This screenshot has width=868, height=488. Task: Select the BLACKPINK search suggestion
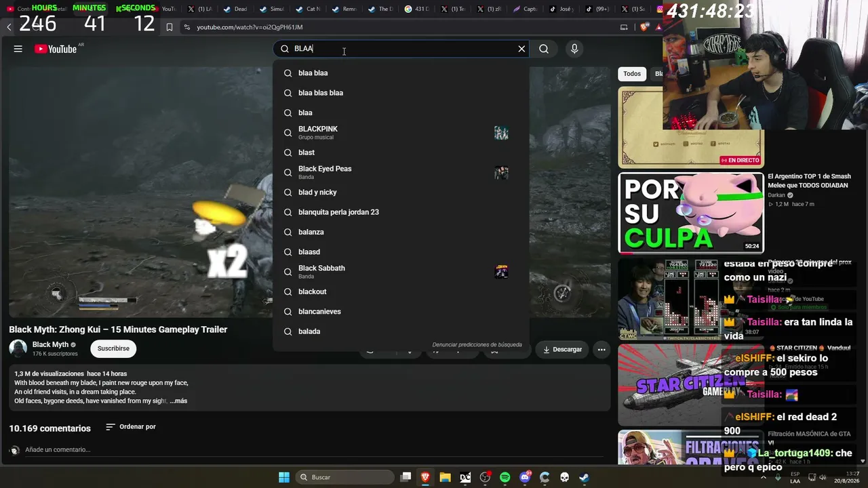tap(401, 133)
